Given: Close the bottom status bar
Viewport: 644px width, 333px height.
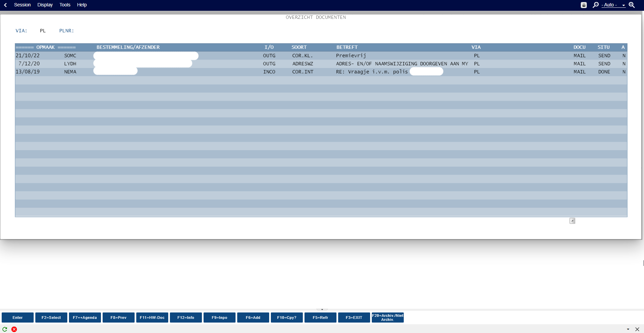Looking at the screenshot, I should pos(637,329).
